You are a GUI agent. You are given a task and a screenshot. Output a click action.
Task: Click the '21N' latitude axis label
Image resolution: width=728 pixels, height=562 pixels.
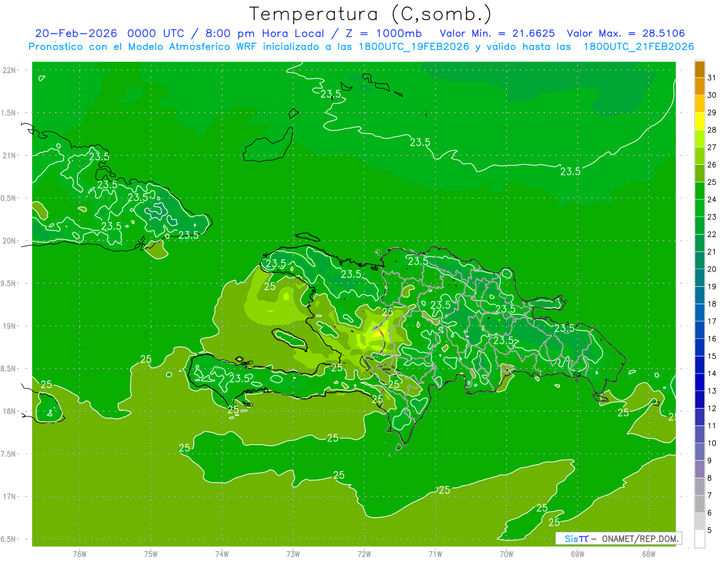9,155
